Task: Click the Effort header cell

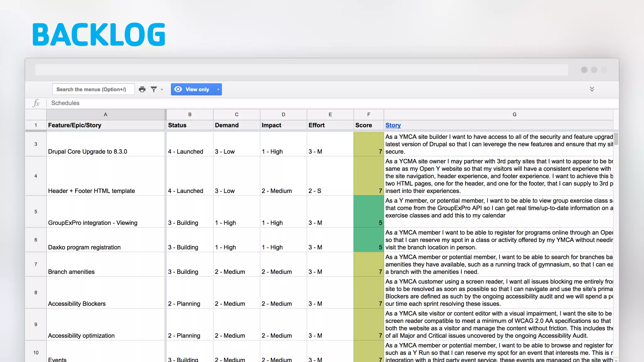Action: tap(330, 125)
